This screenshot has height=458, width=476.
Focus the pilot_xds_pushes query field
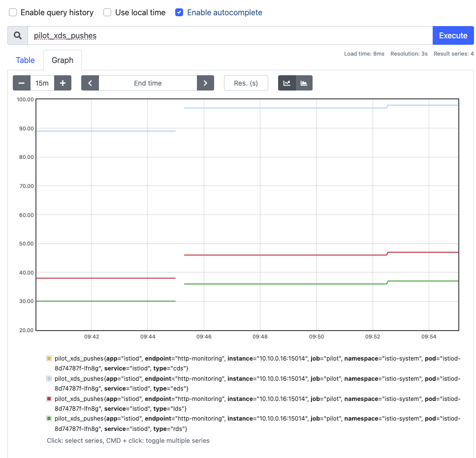pyautogui.click(x=230, y=35)
